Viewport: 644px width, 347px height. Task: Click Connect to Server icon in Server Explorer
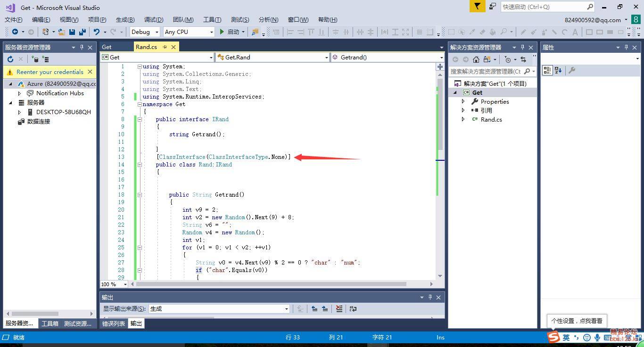point(45,59)
